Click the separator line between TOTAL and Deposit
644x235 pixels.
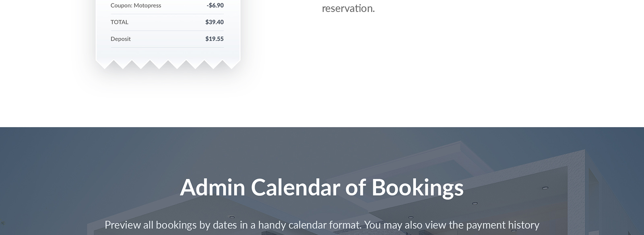coord(167,31)
